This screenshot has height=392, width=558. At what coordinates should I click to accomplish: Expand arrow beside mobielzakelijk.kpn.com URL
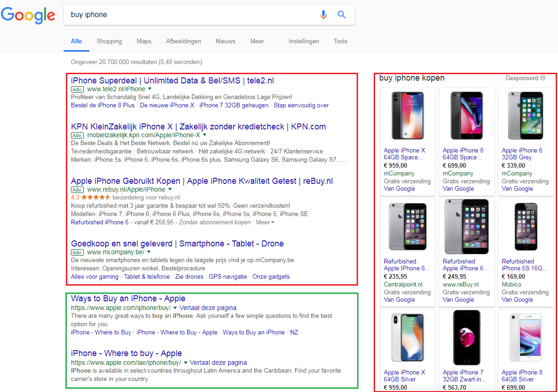(x=205, y=135)
